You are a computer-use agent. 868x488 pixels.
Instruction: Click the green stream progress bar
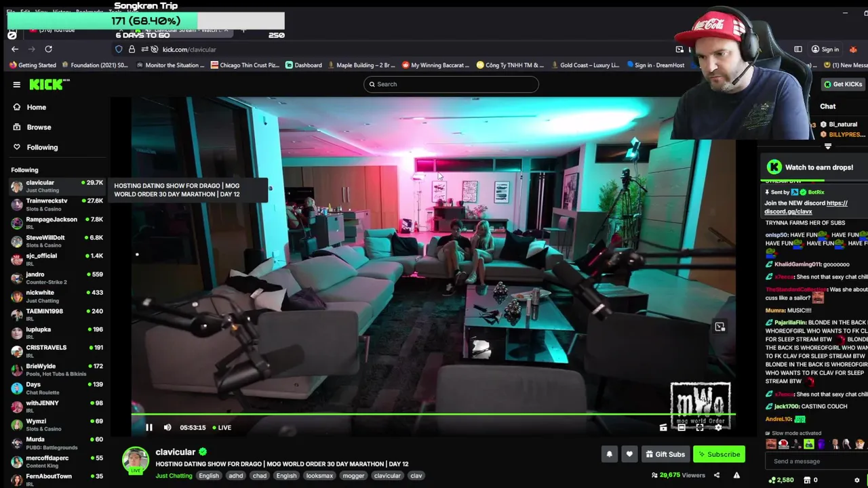433,413
